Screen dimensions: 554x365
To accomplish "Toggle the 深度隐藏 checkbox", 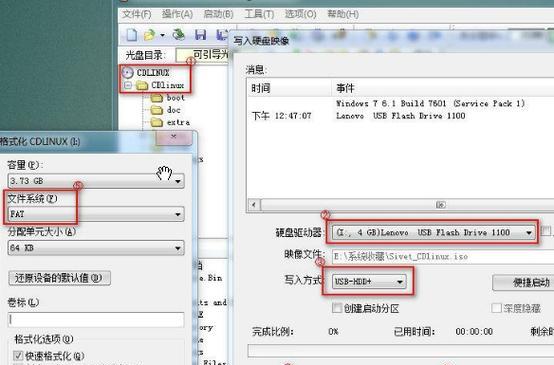I will [x=496, y=308].
